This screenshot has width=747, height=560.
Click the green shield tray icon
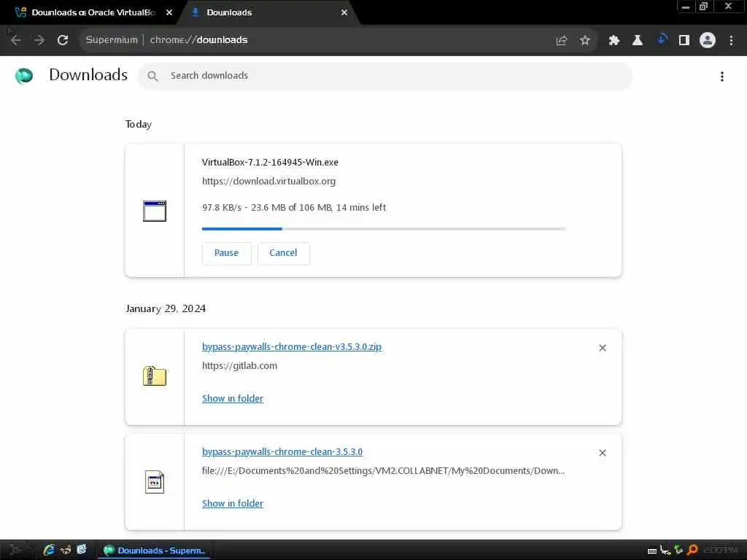679,551
